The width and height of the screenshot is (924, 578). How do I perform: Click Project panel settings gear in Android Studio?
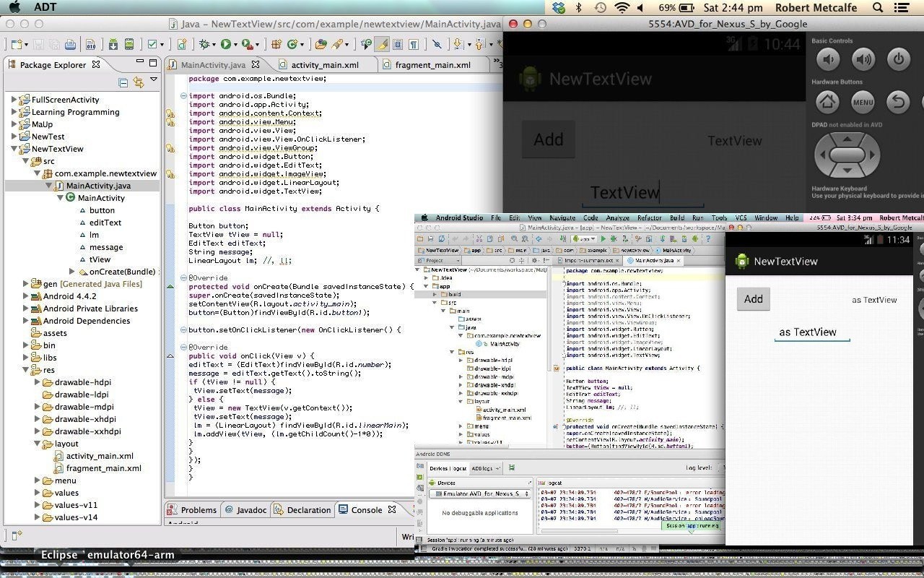(x=534, y=260)
